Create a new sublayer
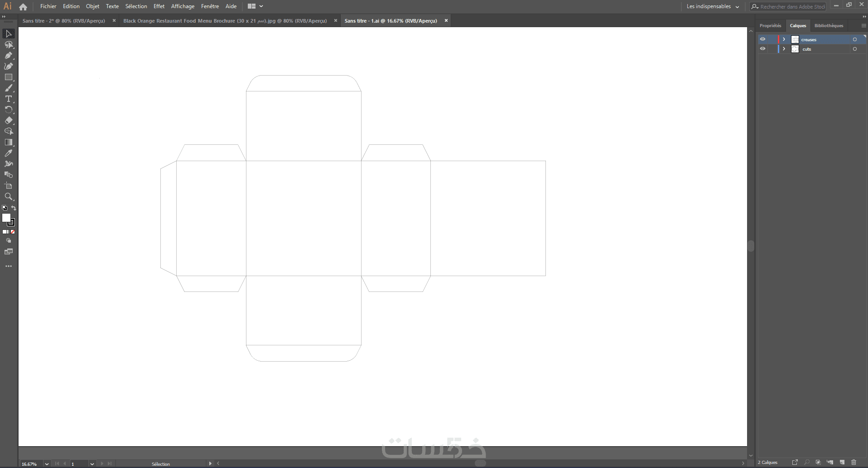This screenshot has height=468, width=868. (x=830, y=462)
